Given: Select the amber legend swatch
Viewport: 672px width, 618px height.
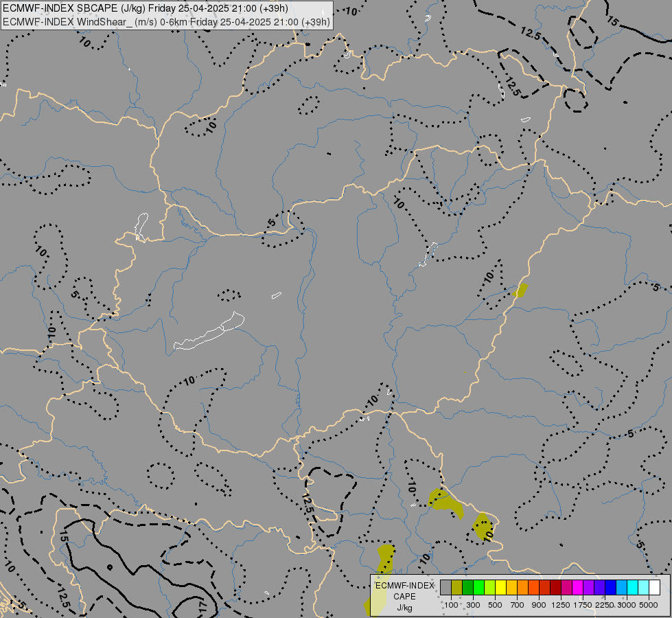Looking at the screenshot, I should tap(512, 587).
